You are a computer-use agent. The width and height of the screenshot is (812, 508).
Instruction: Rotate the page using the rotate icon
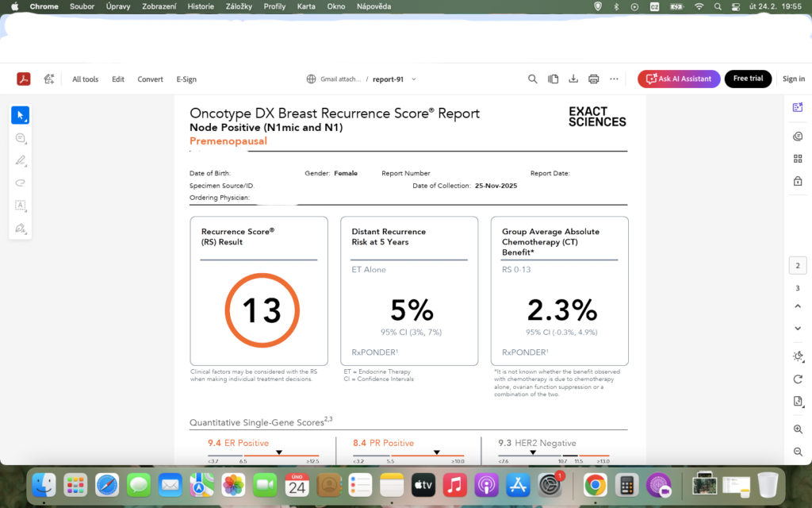point(798,379)
